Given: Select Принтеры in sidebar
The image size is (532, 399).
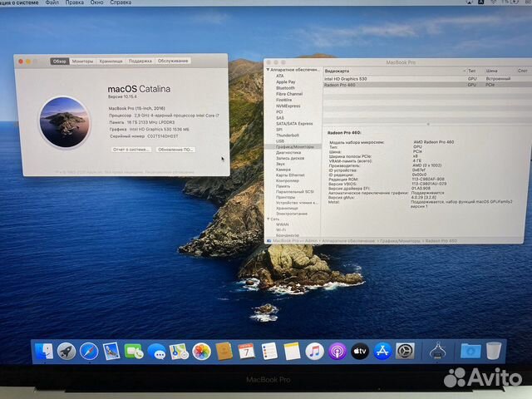Looking at the screenshot, I should point(285,197).
